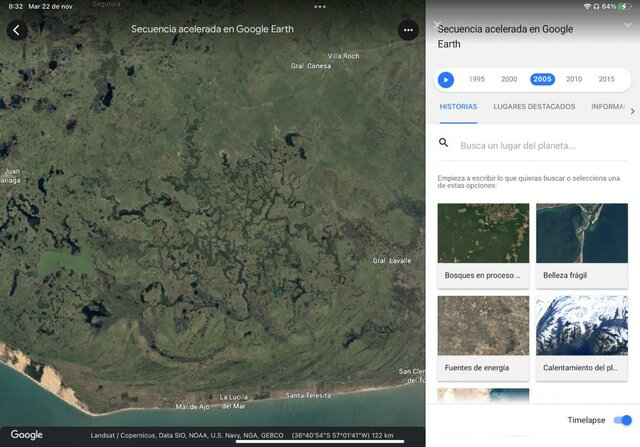
Task: Go back with the arrow button
Action: tap(17, 30)
